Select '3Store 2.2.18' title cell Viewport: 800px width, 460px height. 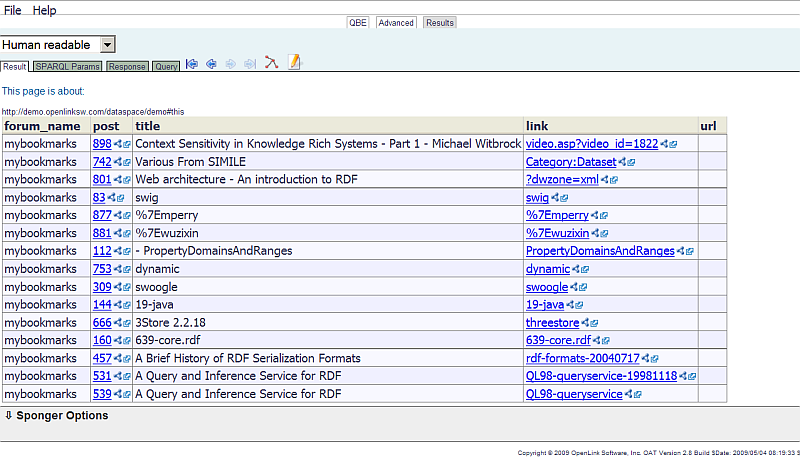328,323
